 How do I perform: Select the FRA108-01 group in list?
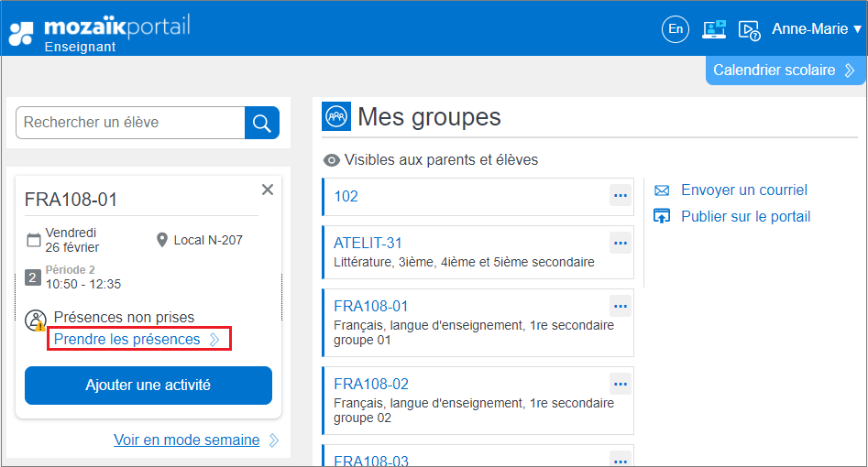coord(371,306)
